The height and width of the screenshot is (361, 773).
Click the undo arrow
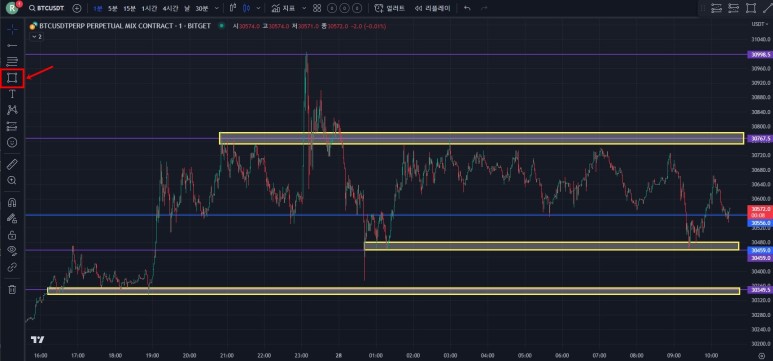coord(467,8)
